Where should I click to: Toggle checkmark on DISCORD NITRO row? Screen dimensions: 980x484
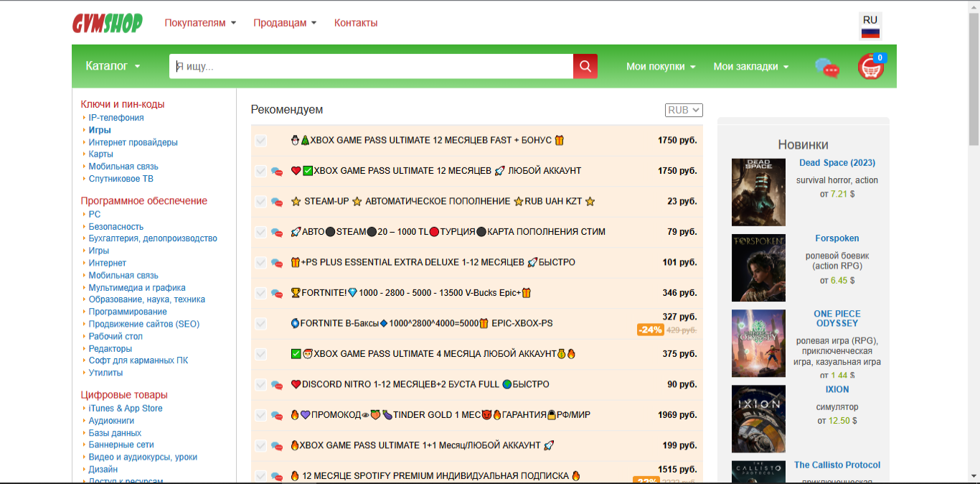pyautogui.click(x=260, y=385)
